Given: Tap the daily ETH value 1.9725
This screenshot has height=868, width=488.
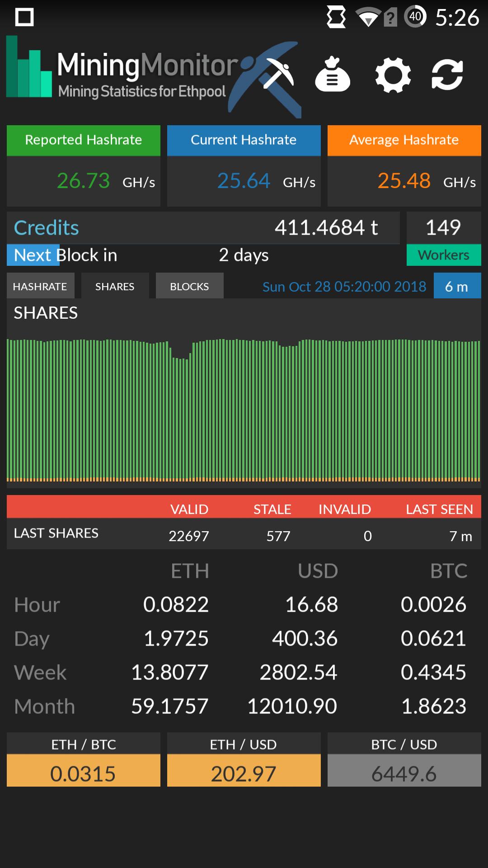Looking at the screenshot, I should [176, 638].
